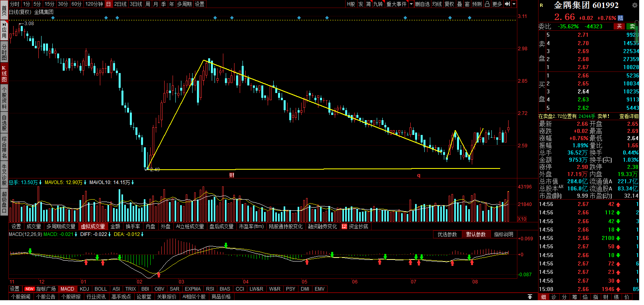The width and height of the screenshot is (644, 305).
Task: Click the 财 finance icon in bottom strip
Action: [606, 297]
